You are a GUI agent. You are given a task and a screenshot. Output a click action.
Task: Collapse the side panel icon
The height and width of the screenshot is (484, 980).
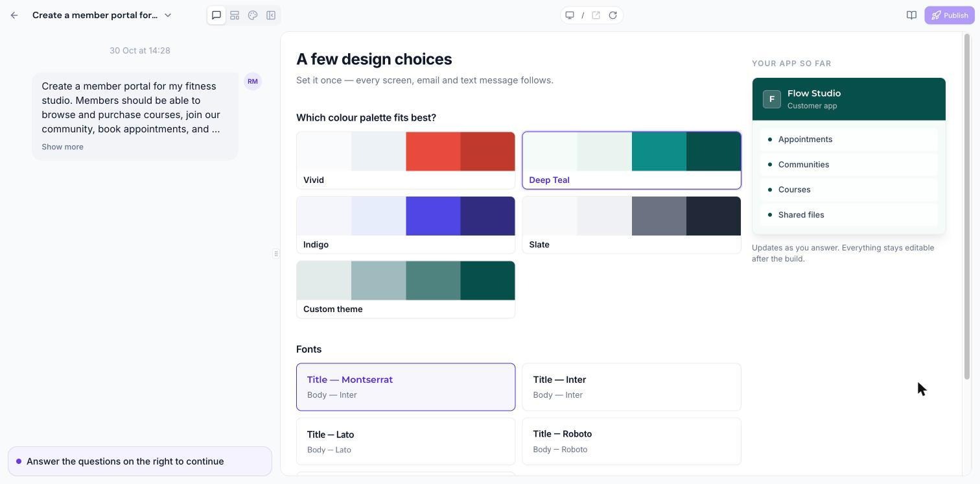pos(271,15)
